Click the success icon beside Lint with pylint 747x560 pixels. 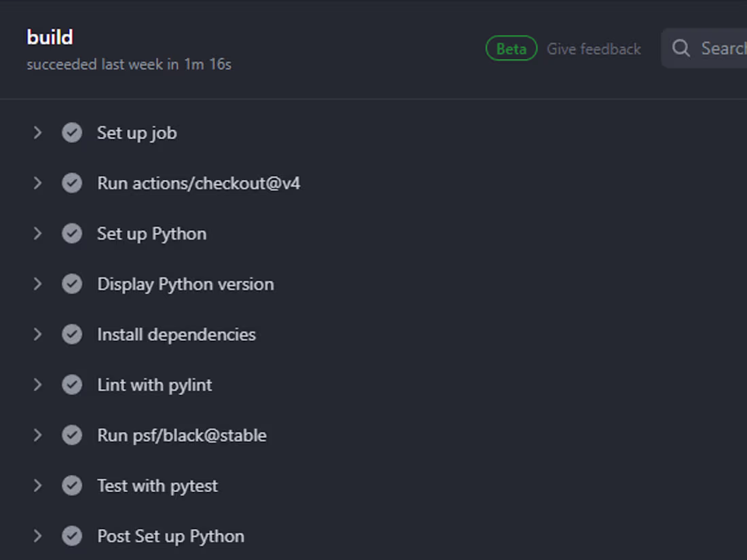pos(72,384)
